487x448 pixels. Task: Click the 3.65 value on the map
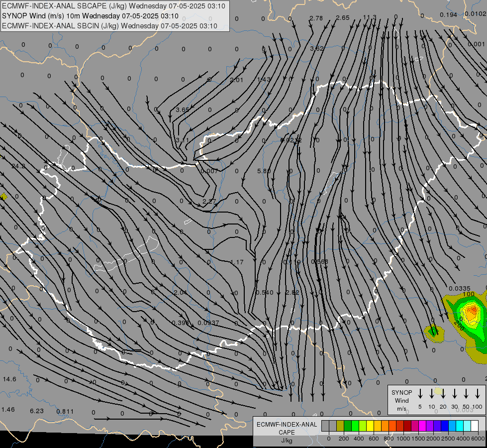pos(183,110)
